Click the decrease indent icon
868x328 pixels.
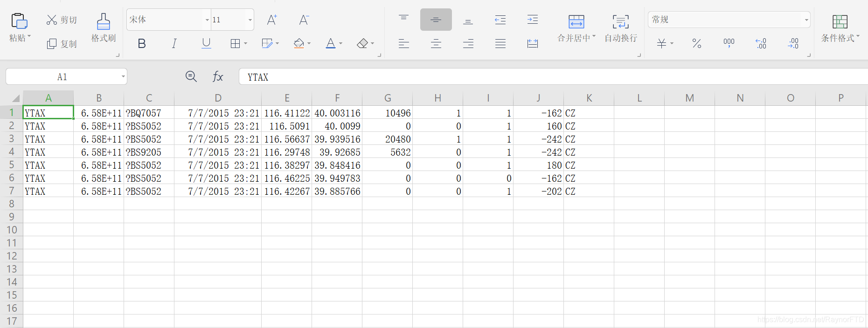[x=500, y=20]
